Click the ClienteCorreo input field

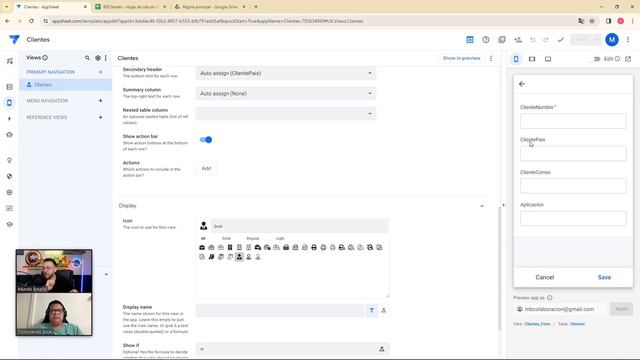(573, 186)
